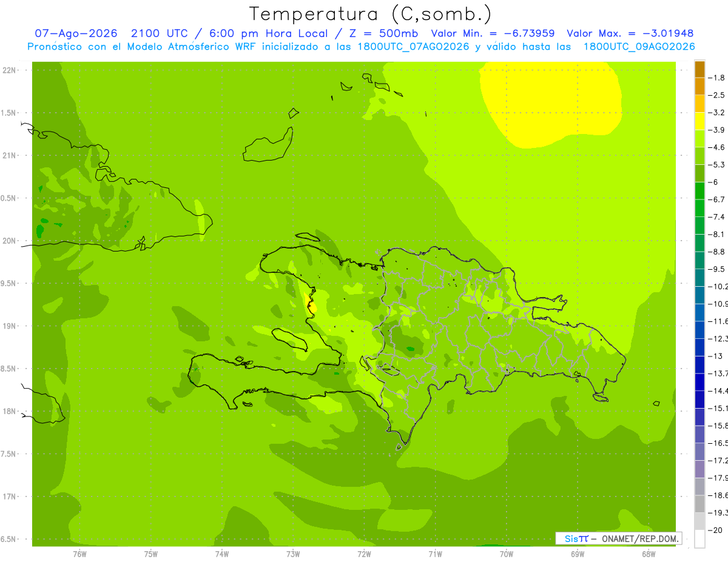The height and width of the screenshot is (562, 728).
Task: Click the blue swatch between -12.3 and -13
Action: pos(699,347)
